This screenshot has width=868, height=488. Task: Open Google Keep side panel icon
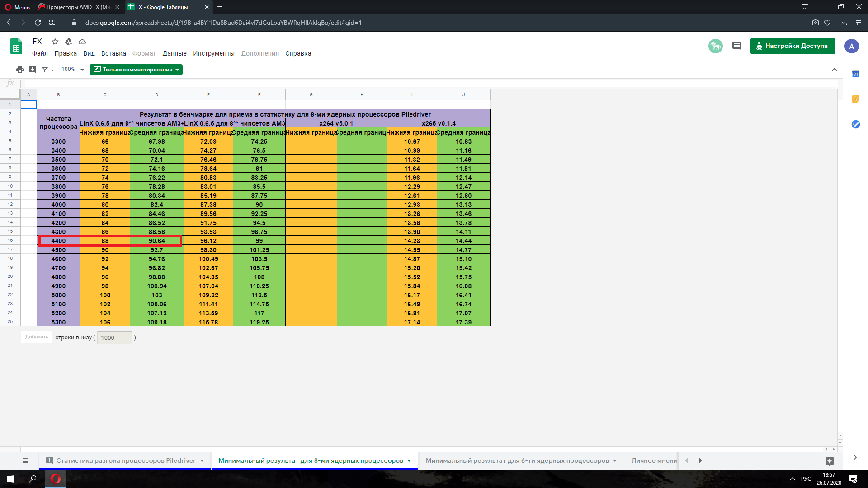coord(855,99)
